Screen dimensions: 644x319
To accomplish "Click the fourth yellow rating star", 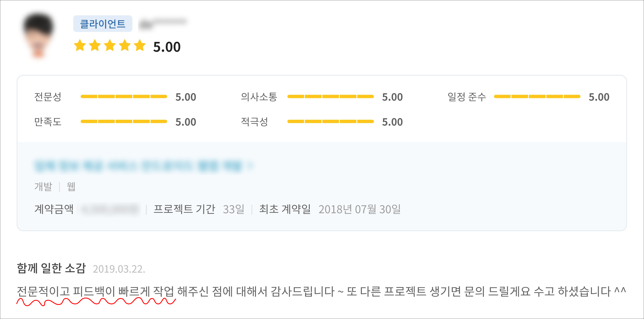I will point(125,46).
